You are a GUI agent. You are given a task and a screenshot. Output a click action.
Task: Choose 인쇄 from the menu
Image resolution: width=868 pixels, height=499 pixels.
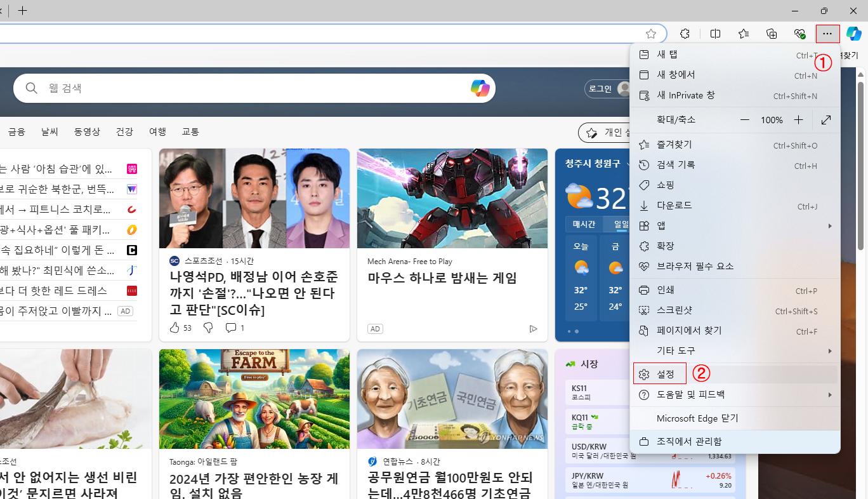735,290
